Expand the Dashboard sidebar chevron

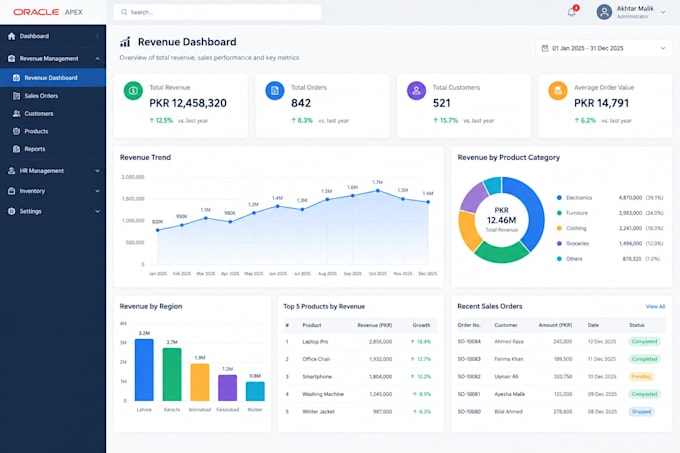(x=98, y=36)
